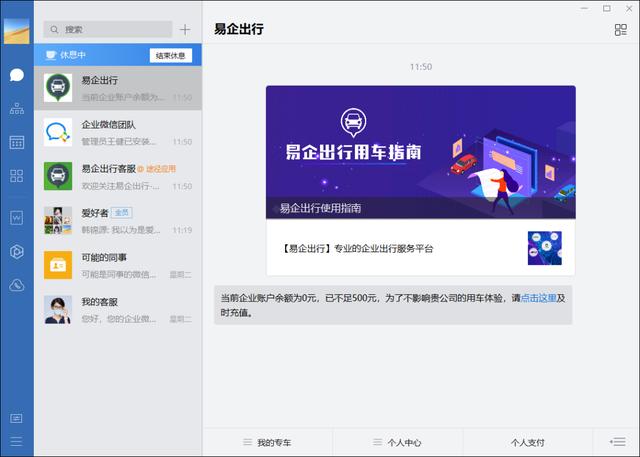Open the cloud Drive sidebar icon
This screenshot has width=640, height=457.
17,285
